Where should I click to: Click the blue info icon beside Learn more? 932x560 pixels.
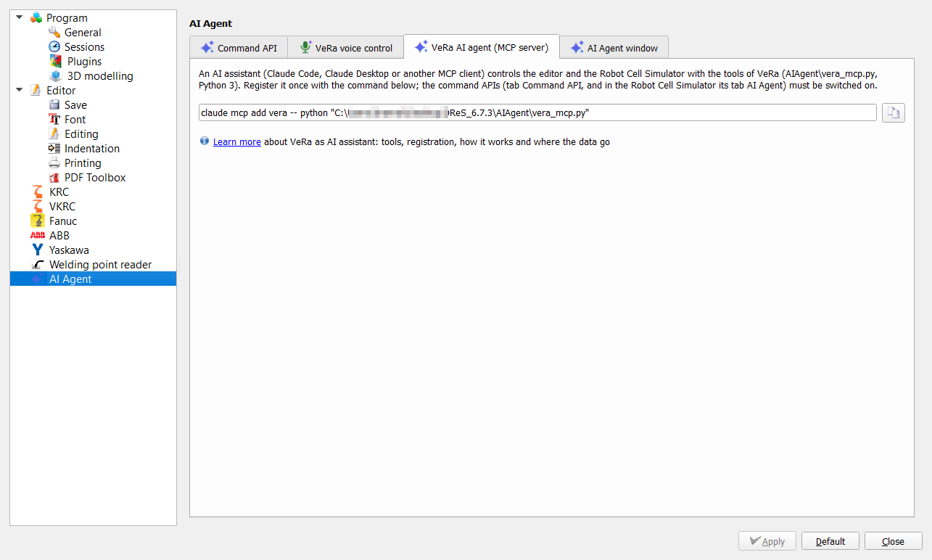click(205, 141)
